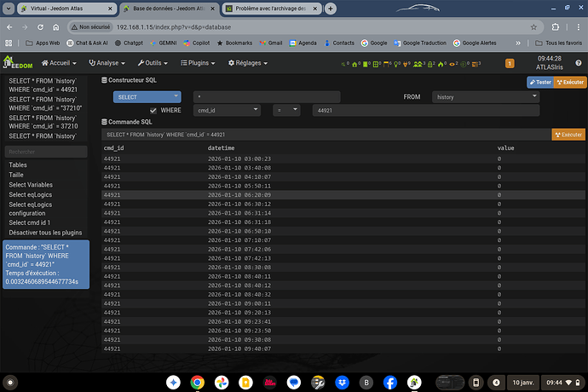Open Google Chrome from the shelf
Viewport: 588px width, 392px height.
(x=197, y=381)
